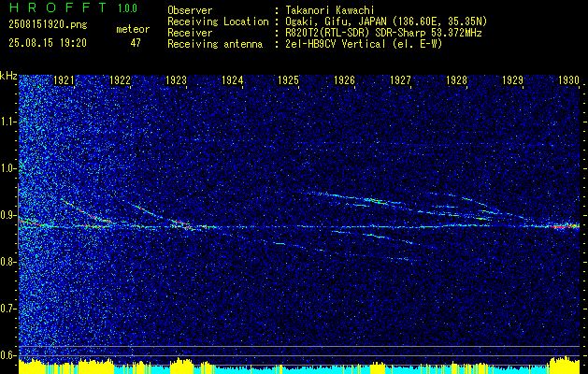Click the version number 1.0.0

127,8
